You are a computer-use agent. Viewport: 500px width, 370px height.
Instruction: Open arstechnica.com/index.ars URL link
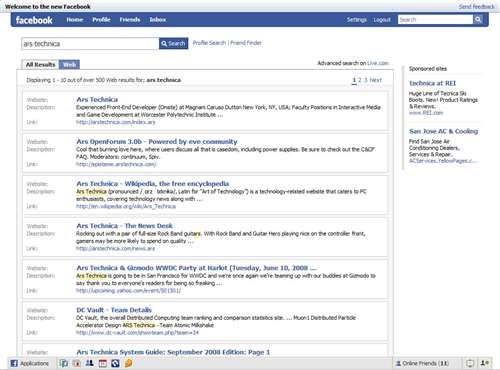[x=116, y=122]
